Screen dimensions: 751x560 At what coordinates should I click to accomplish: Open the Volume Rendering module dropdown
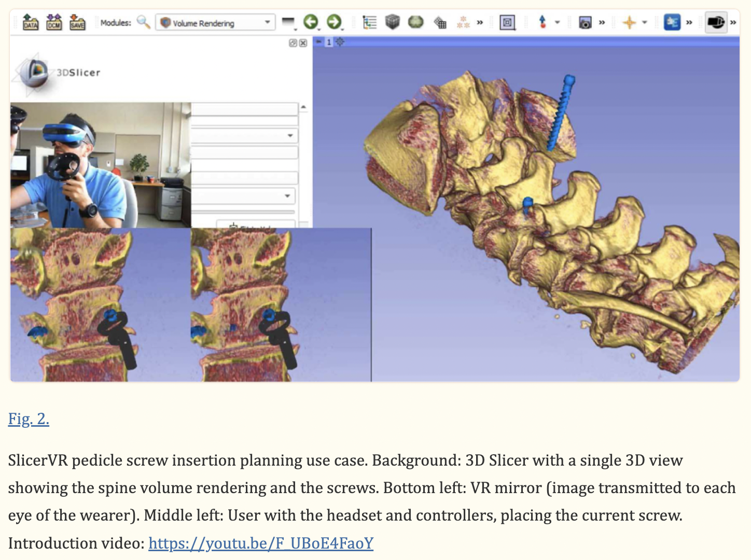[x=215, y=22]
